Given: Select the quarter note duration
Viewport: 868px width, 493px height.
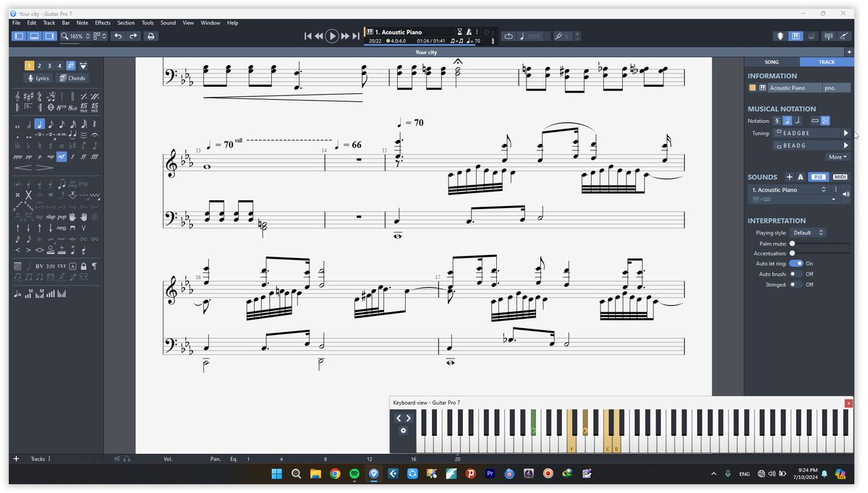Looking at the screenshot, I should 39,124.
